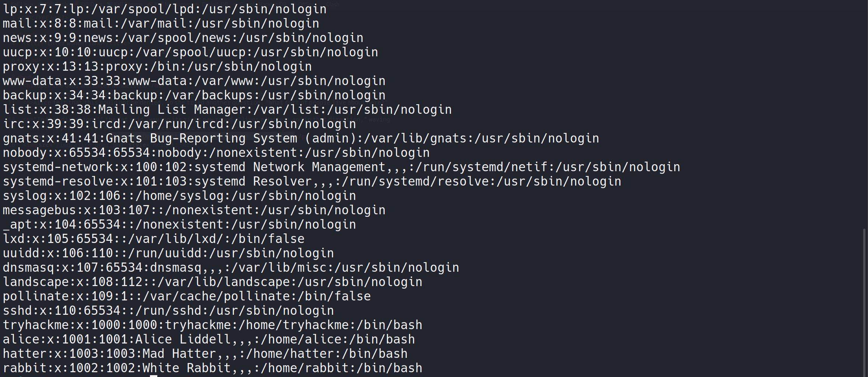Click the messagebus account line
Screen dimensions: 868x377
194,210
